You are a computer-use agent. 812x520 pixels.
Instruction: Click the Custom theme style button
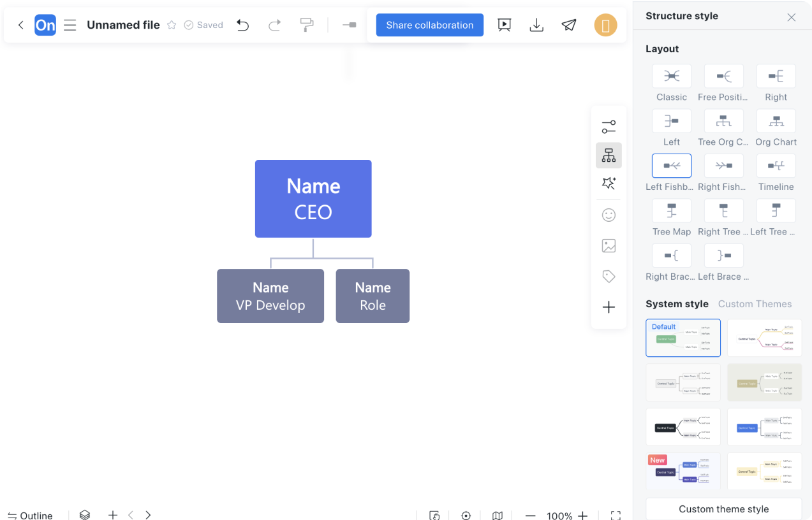coord(723,509)
